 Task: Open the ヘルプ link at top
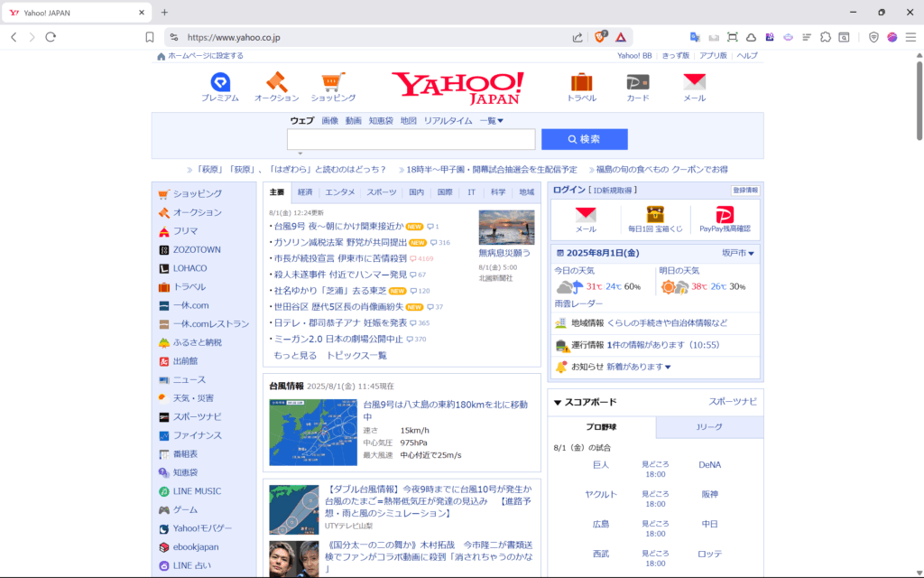(747, 56)
